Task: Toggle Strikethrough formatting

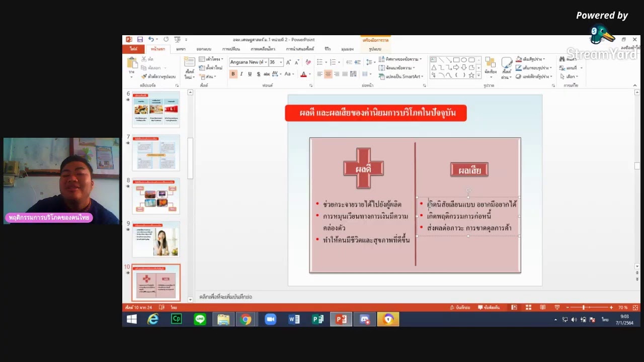Action: (x=267, y=74)
